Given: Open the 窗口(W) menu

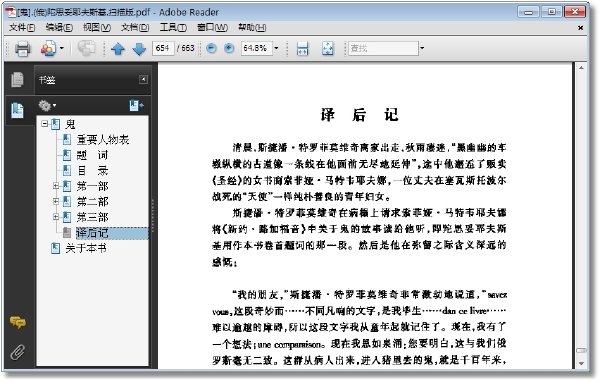Looking at the screenshot, I should click(x=212, y=28).
